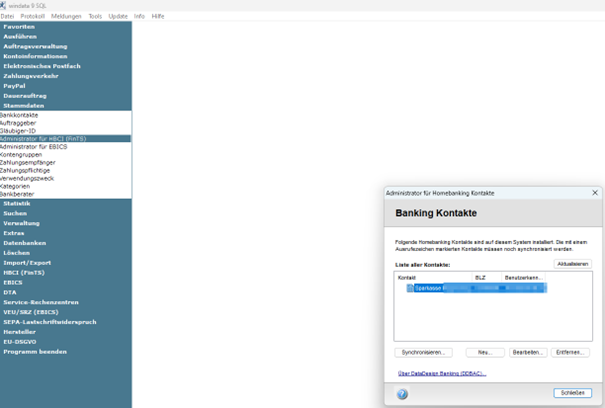Open the Meldungen menu
Screen dimensions: 605x408
pyautogui.click(x=66, y=16)
